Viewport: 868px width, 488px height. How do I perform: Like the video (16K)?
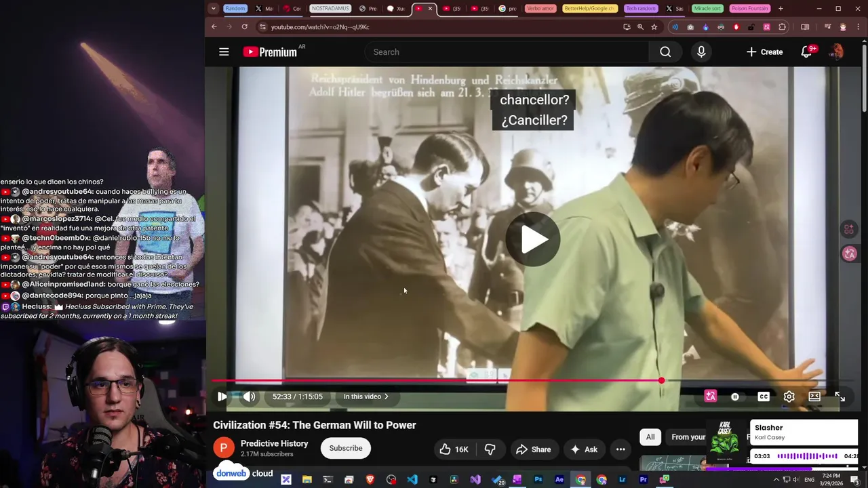[x=454, y=449]
